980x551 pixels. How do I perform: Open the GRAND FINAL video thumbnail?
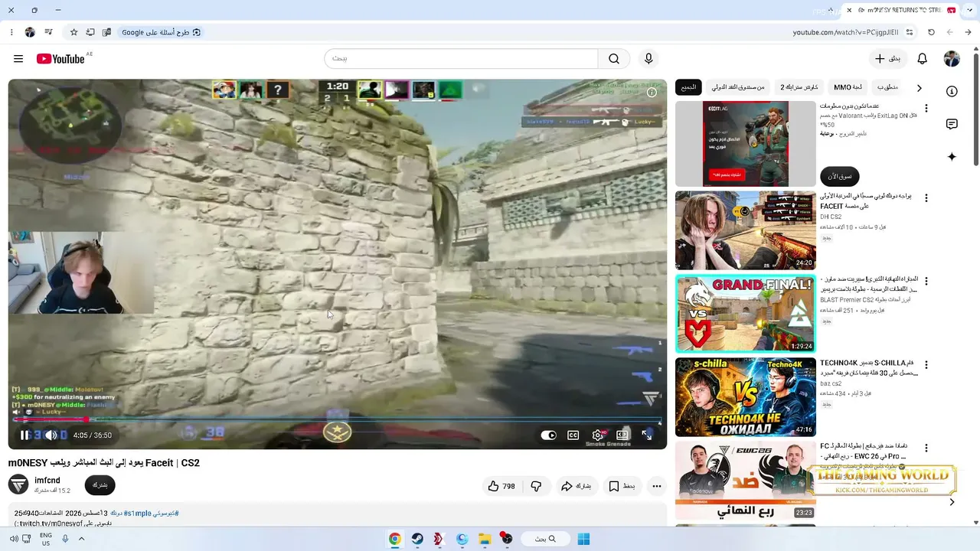point(745,314)
